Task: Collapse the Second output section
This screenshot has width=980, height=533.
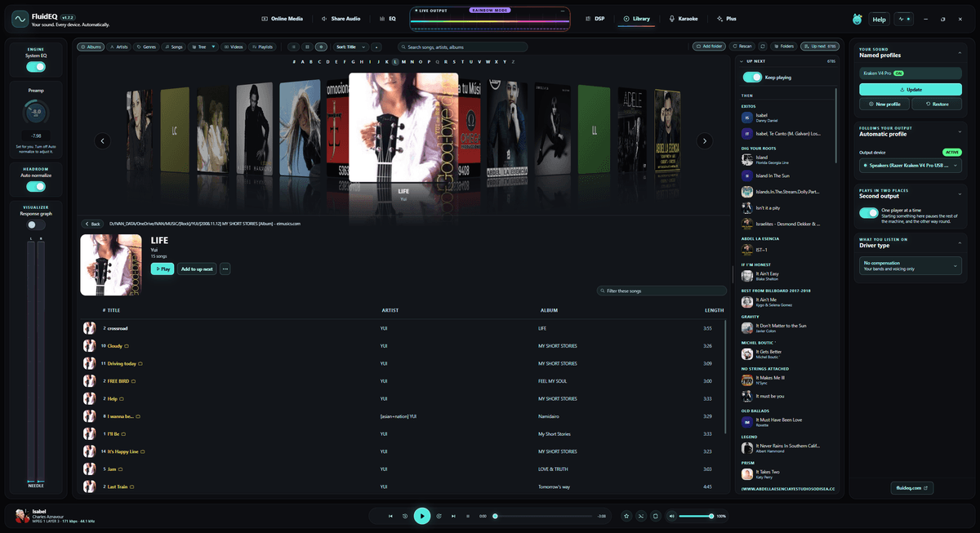Action: tap(961, 193)
